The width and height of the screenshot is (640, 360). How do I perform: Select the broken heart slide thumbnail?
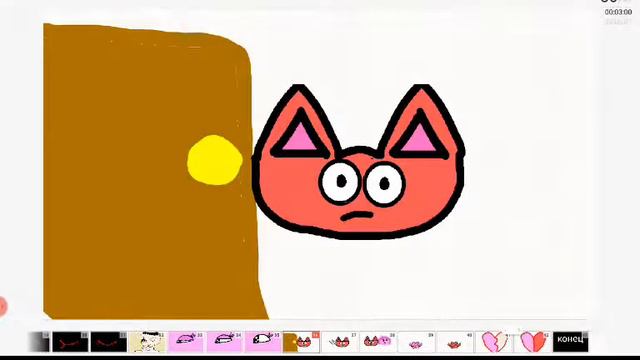tap(494, 342)
